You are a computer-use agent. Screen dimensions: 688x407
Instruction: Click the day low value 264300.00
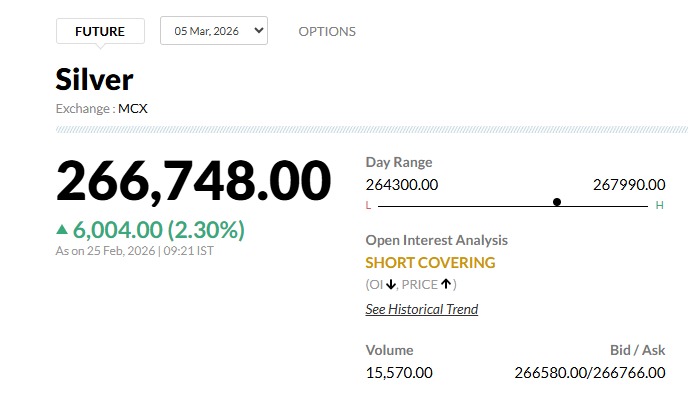point(401,184)
